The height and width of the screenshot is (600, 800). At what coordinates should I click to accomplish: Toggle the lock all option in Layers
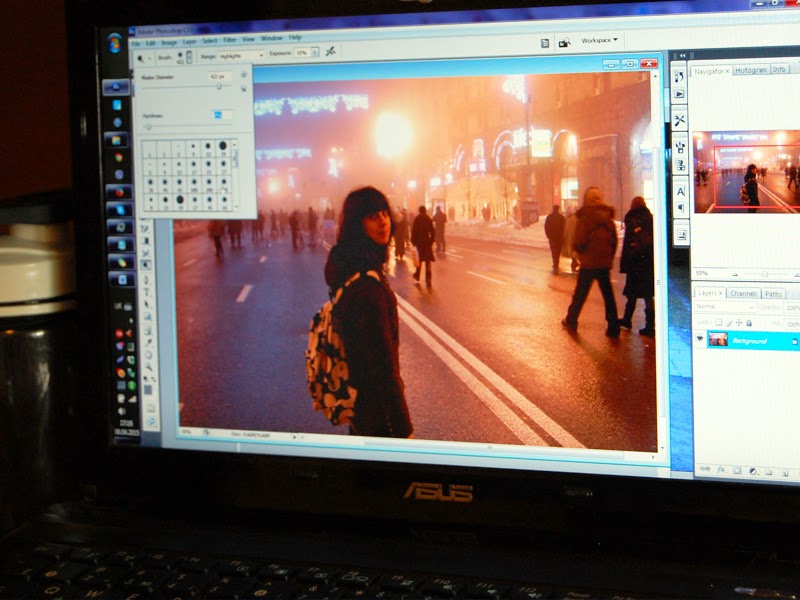point(751,322)
